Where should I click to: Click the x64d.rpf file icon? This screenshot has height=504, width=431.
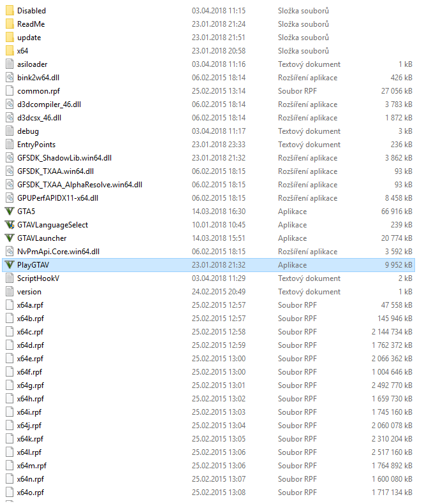pyautogui.click(x=10, y=345)
